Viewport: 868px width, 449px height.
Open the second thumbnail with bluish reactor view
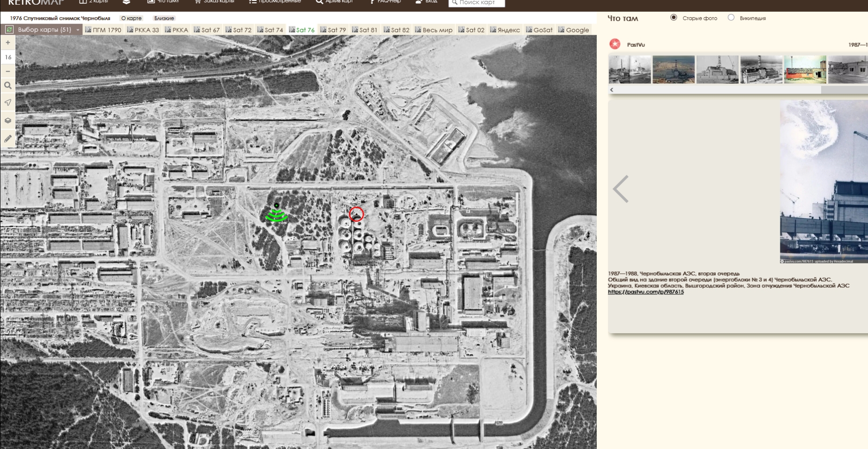coord(674,69)
